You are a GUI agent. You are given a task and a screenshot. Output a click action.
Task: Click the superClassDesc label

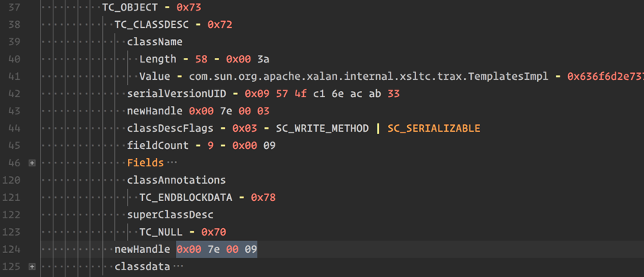pyautogui.click(x=171, y=215)
